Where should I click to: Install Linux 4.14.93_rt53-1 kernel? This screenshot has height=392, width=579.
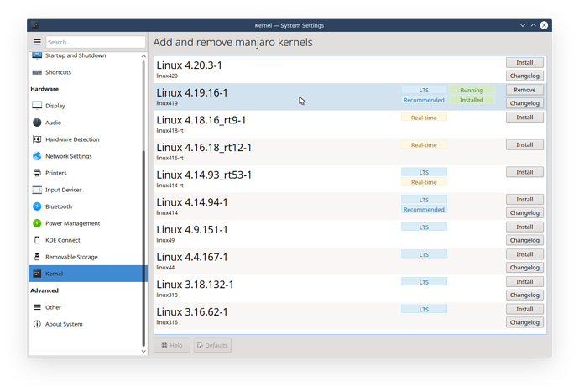click(524, 172)
